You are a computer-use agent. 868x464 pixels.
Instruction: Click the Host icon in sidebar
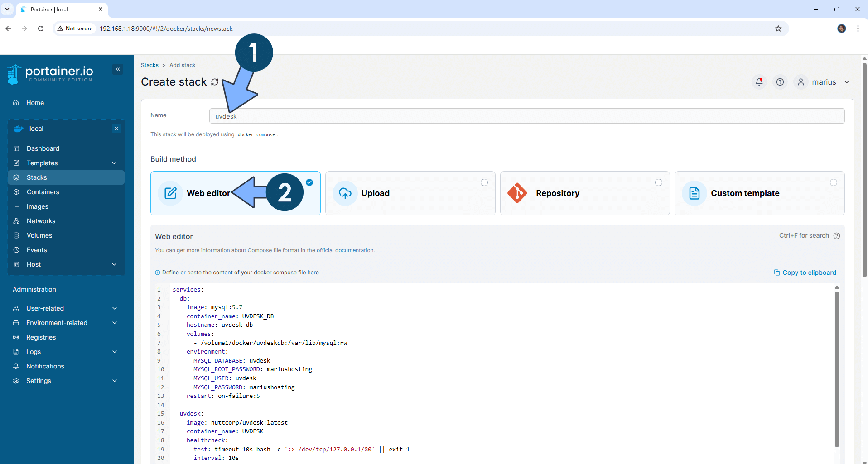pos(16,264)
